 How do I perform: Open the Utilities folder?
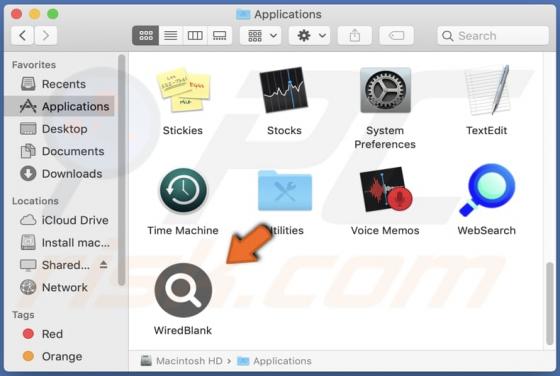pos(285,191)
